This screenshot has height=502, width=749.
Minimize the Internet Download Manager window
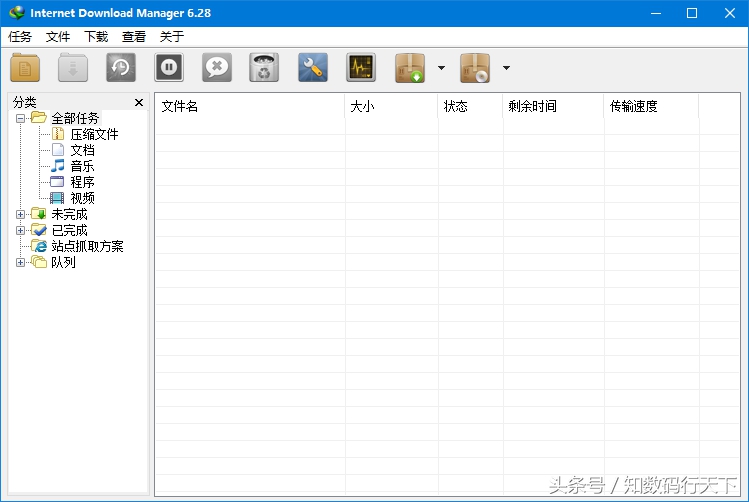point(656,13)
